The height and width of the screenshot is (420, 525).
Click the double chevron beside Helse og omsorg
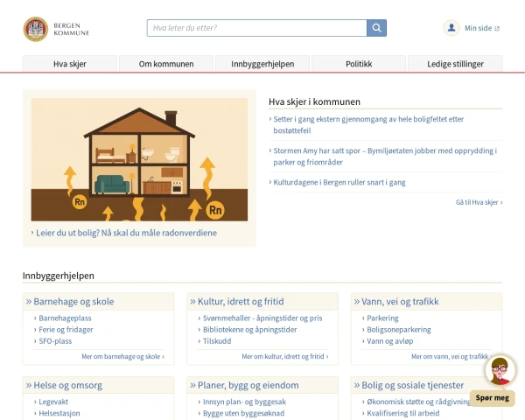[x=29, y=385]
